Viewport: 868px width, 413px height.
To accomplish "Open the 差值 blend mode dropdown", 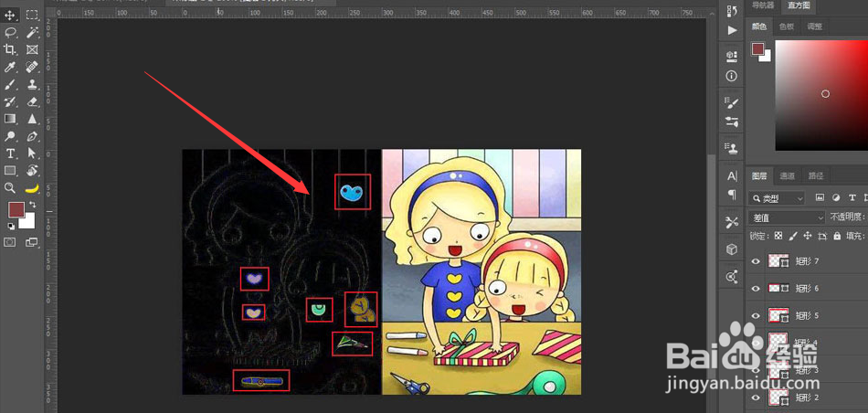I will (x=787, y=217).
